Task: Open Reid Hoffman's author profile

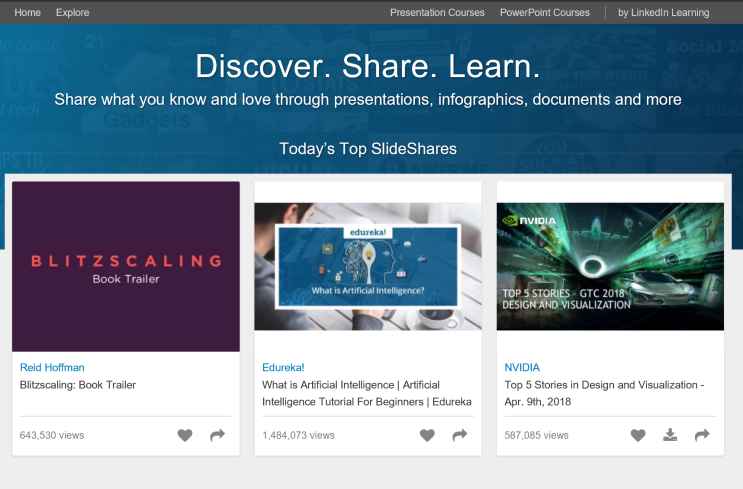Action: pos(52,367)
